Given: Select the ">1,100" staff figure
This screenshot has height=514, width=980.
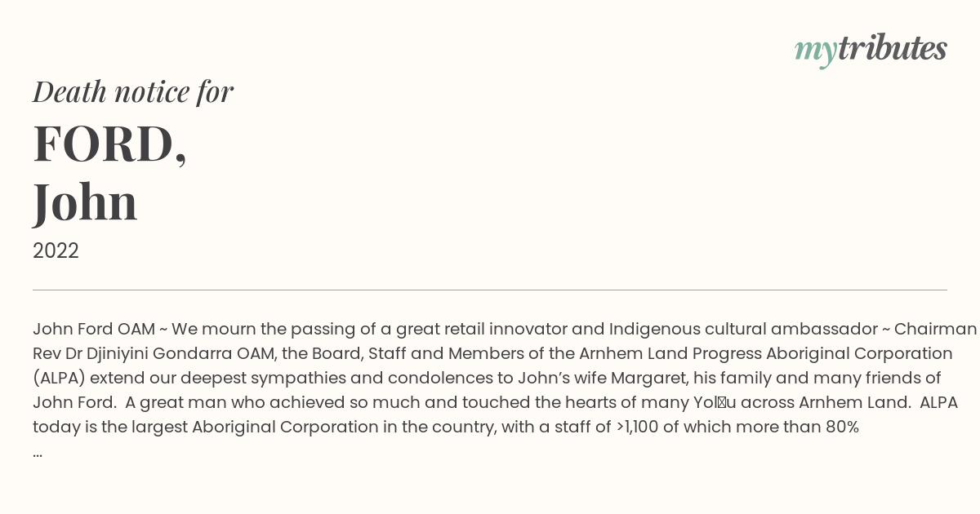Looking at the screenshot, I should [x=637, y=428].
